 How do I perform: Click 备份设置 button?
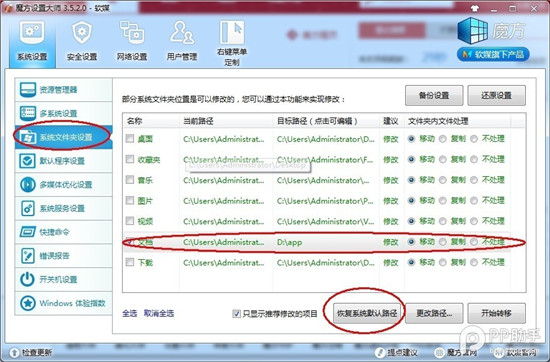[x=434, y=95]
